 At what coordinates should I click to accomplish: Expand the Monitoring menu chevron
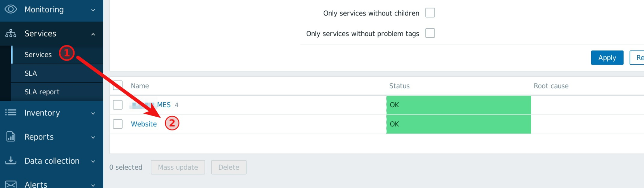pos(93,10)
